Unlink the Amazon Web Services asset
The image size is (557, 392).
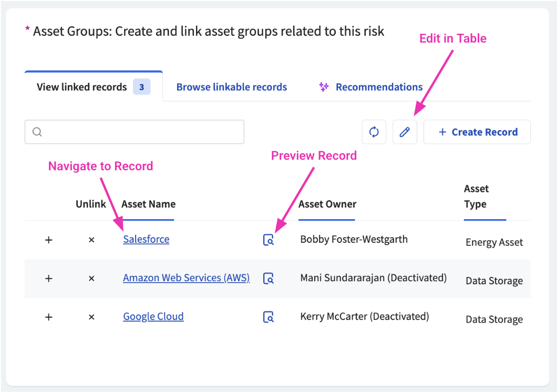click(91, 278)
